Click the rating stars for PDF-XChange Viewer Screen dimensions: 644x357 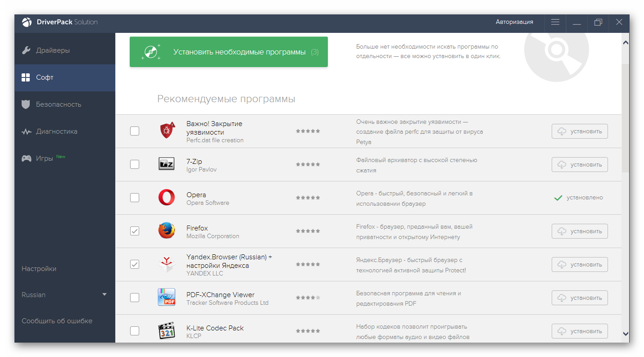pyautogui.click(x=308, y=298)
